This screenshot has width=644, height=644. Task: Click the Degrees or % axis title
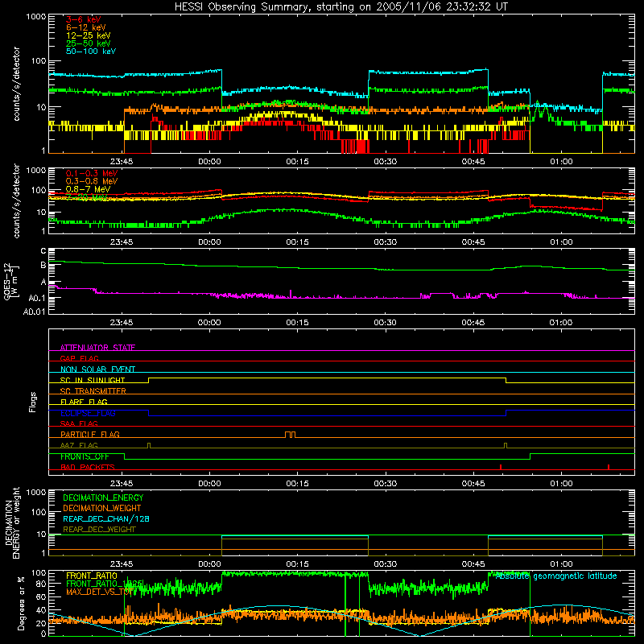click(21, 603)
